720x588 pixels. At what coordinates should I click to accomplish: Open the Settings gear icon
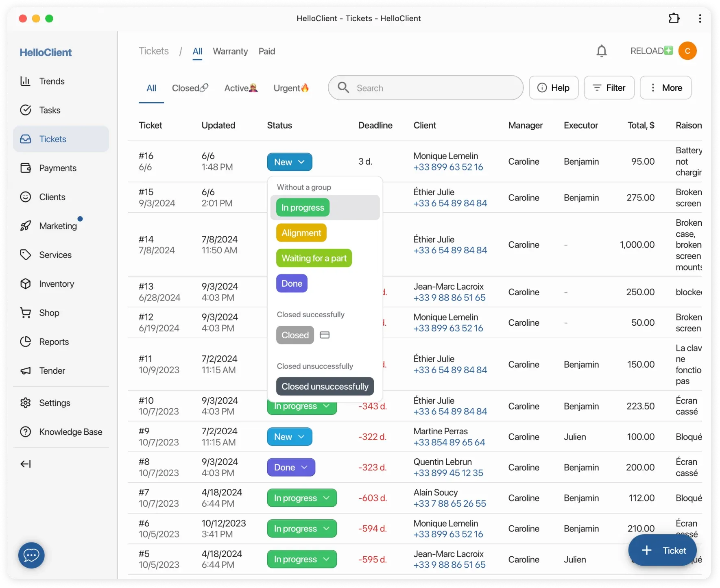(25, 403)
